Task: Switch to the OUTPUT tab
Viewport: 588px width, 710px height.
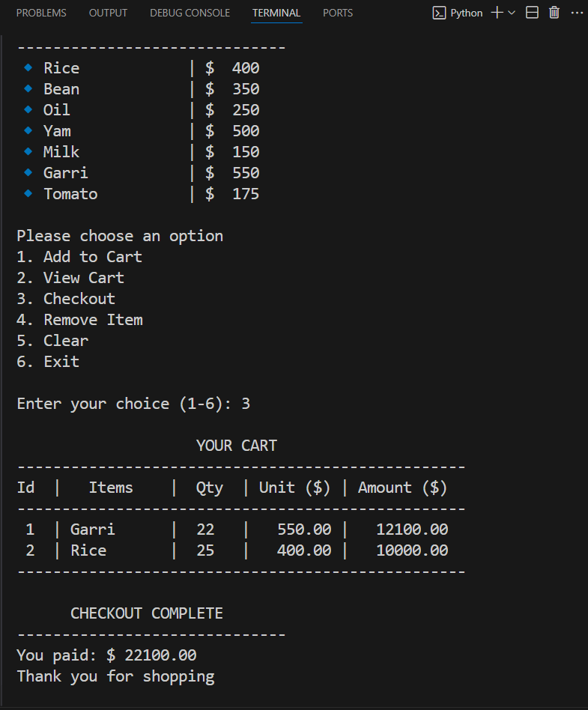Action: (109, 13)
